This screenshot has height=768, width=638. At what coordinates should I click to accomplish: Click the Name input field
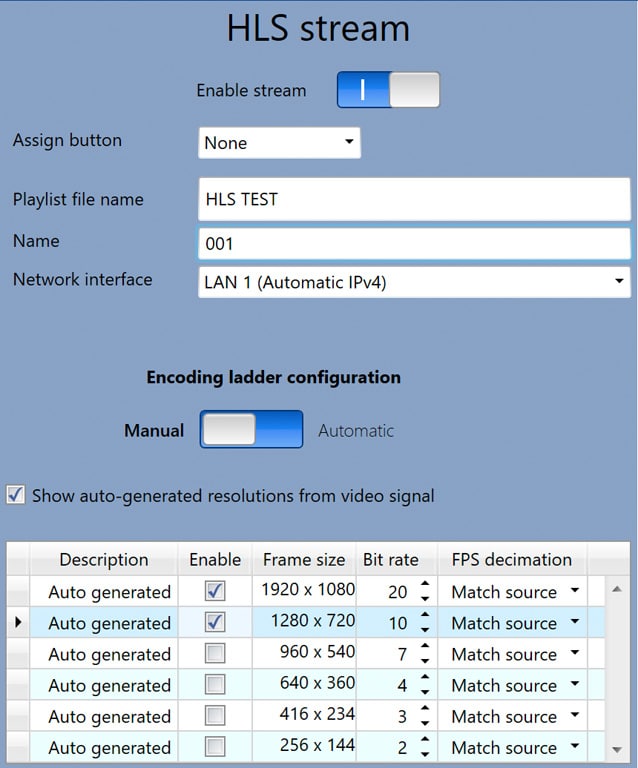click(415, 243)
